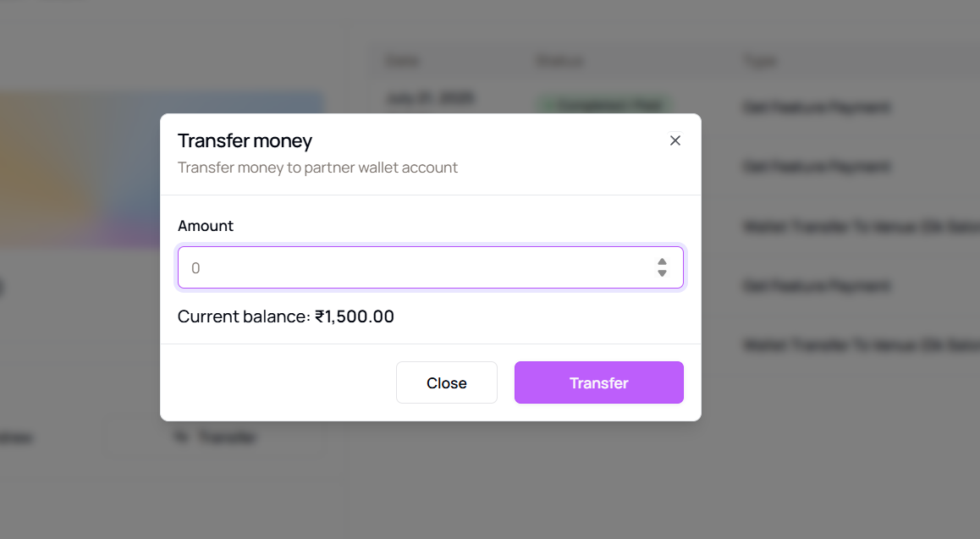Viewport: 980px width, 539px height.
Task: Click the first Get Feature Payment row
Action: tap(817, 107)
